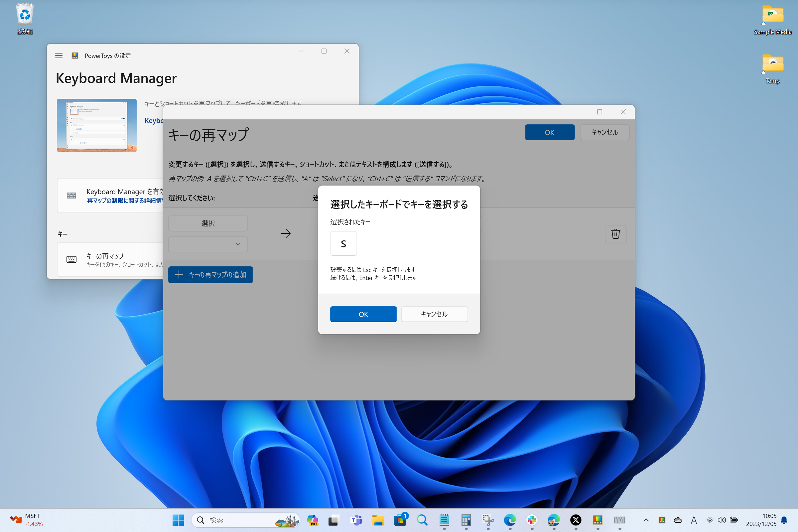Click the taskbar search box
Screen dimensions: 798x532
click(x=237, y=520)
